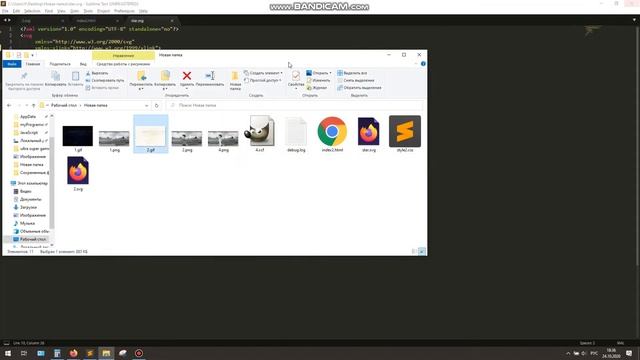Switch to details view in status bar
The height and width of the screenshot is (360, 640).
[x=414, y=251]
